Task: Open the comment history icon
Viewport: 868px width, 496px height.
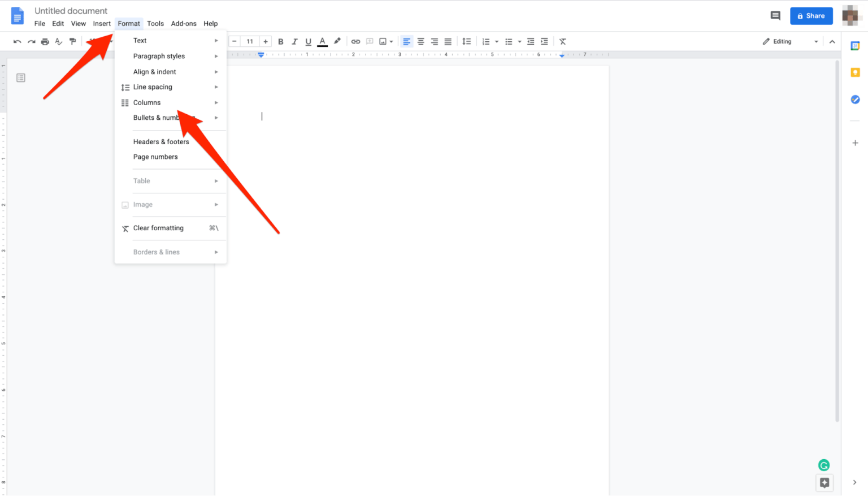Action: [x=775, y=15]
